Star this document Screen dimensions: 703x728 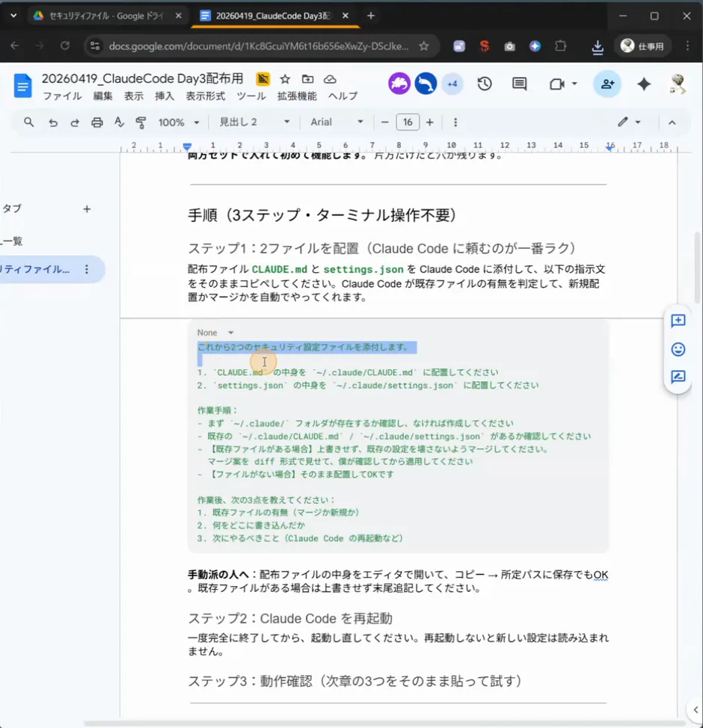[x=285, y=79]
